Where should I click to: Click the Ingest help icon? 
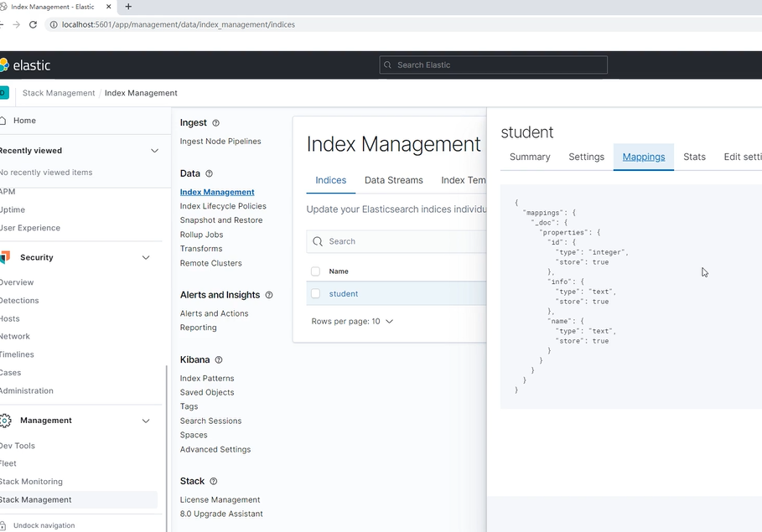pos(215,123)
